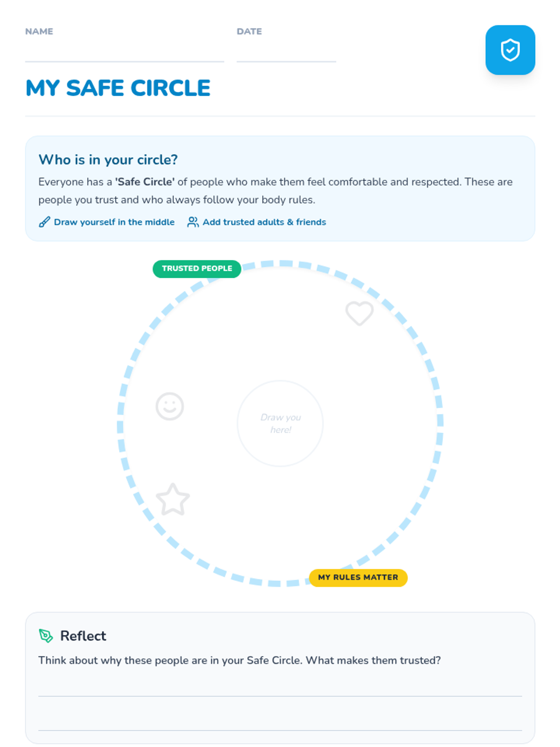This screenshot has width=560, height=747.
Task: Click the Draw you here center circle
Action: coord(280,423)
